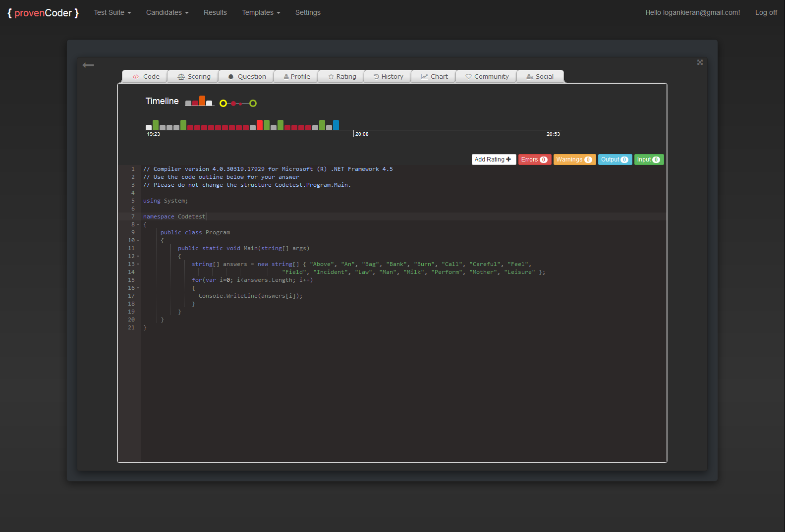
Task: Go back using the left arrow icon
Action: [x=88, y=65]
